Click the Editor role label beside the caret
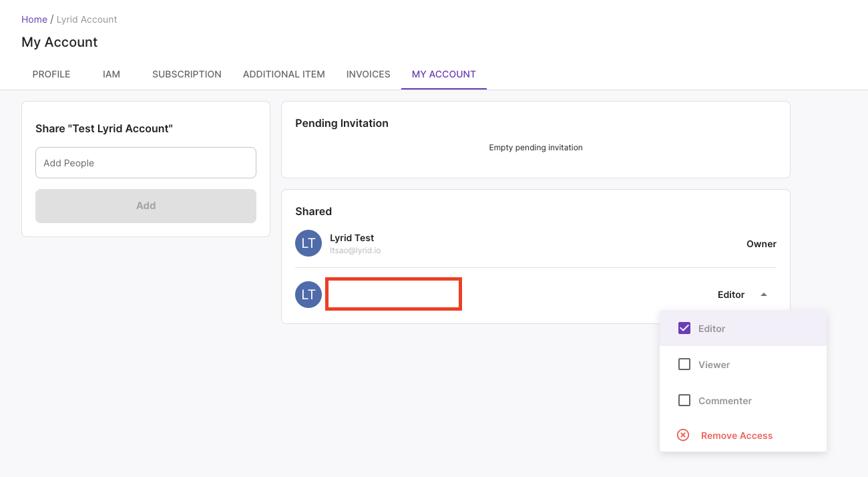 coord(730,295)
